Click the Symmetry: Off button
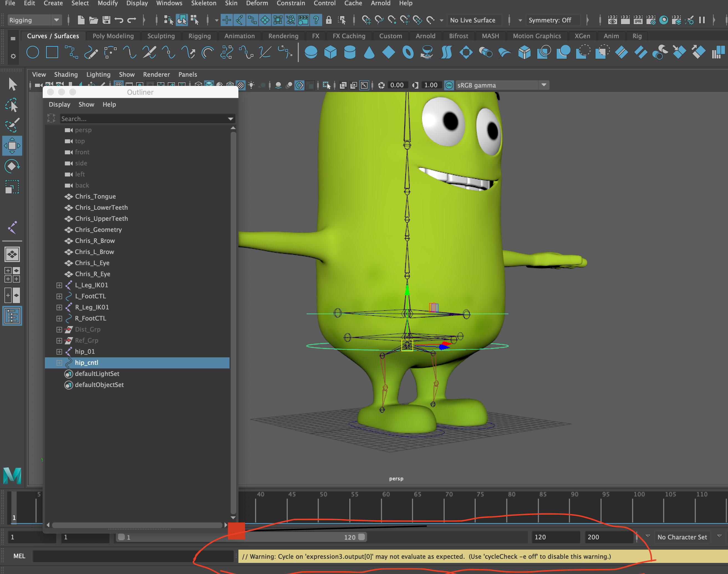728x574 pixels. tap(549, 20)
